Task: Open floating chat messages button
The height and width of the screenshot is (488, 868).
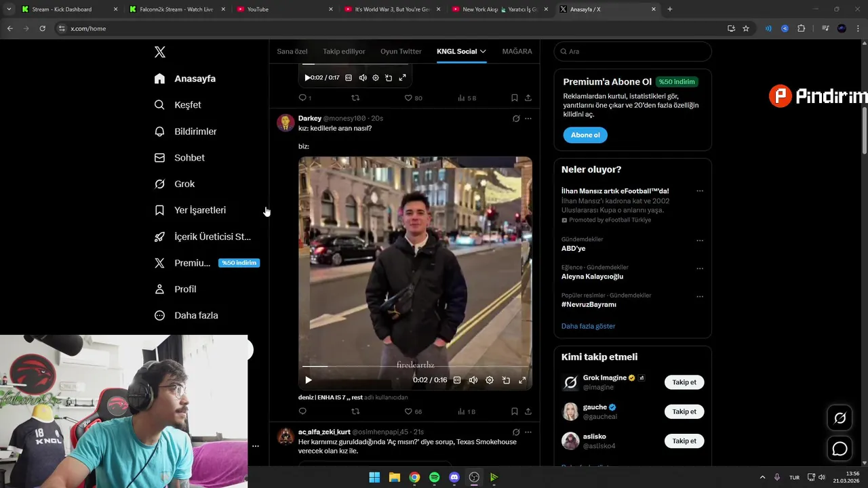Action: point(840,449)
